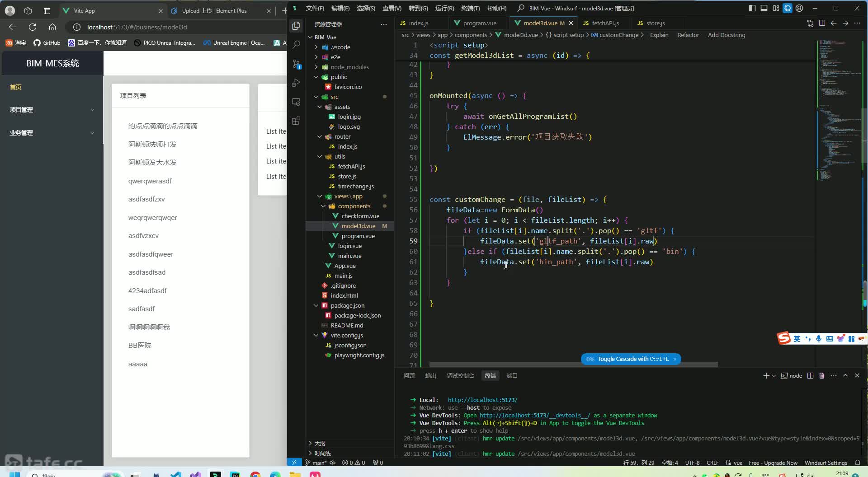Switch to program.vue editor tab
Image resolution: width=868 pixels, height=477 pixels.
tap(480, 23)
